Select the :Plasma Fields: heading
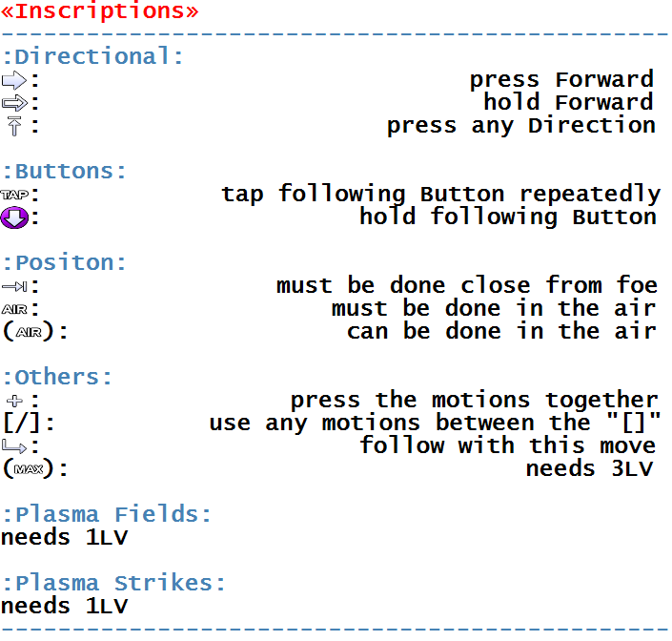The image size is (672, 641). click(107, 514)
